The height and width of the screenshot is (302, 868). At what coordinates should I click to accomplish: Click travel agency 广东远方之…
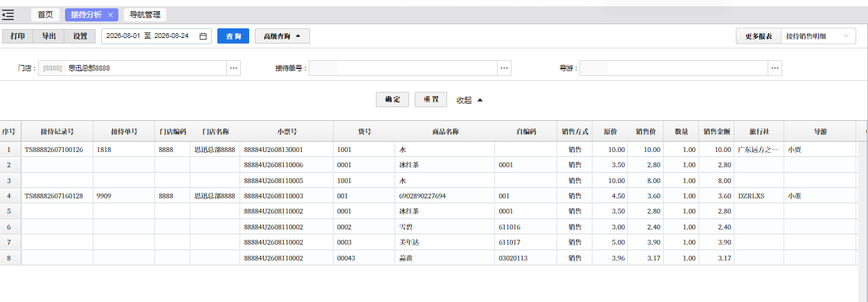pos(758,149)
